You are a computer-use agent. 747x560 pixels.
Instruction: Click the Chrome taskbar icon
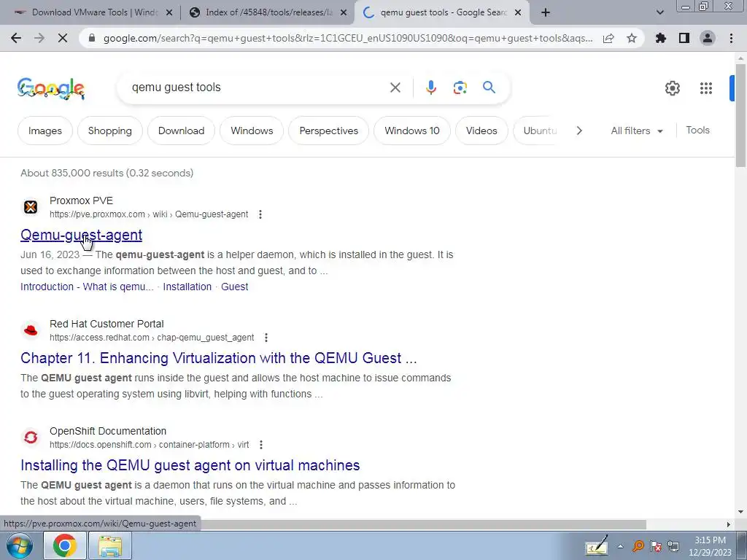pyautogui.click(x=65, y=545)
